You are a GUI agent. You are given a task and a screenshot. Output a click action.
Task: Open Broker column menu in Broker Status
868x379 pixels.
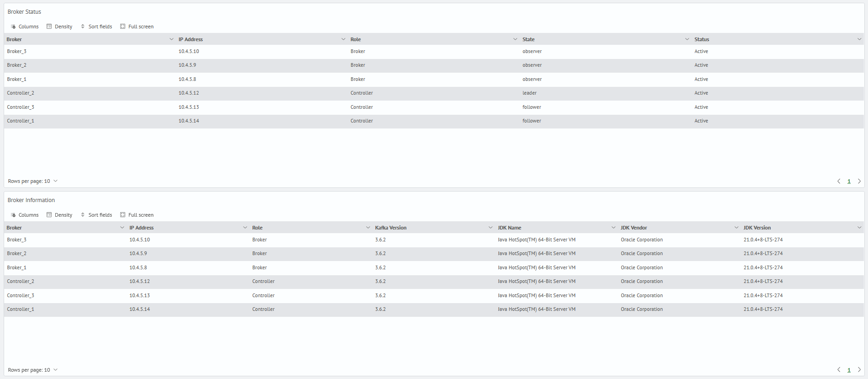point(171,39)
